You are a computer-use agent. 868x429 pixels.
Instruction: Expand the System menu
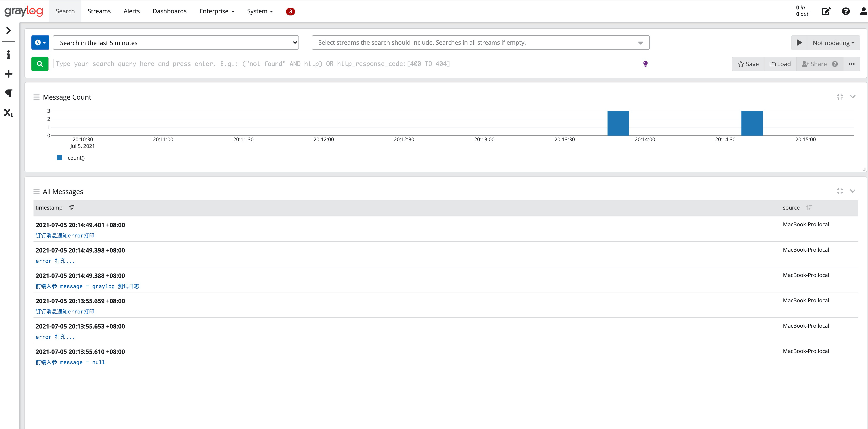(260, 11)
